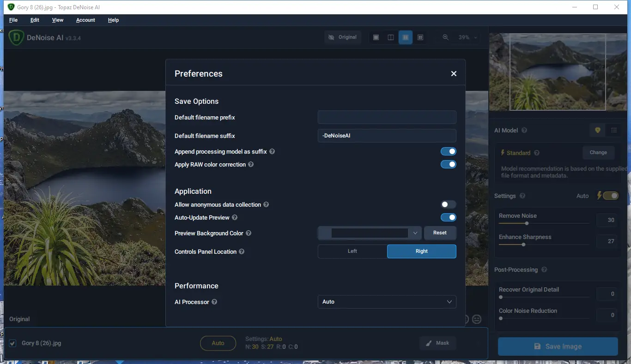Click the Mask button
The width and height of the screenshot is (631, 364).
(437, 343)
